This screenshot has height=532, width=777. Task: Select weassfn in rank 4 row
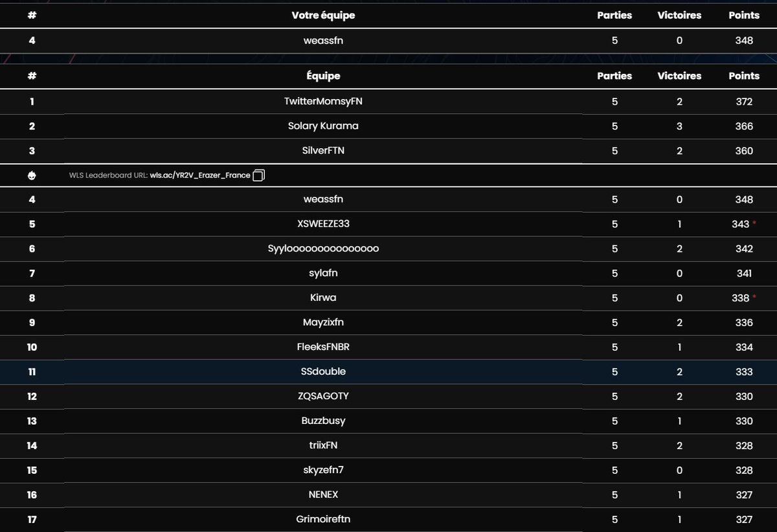(323, 199)
